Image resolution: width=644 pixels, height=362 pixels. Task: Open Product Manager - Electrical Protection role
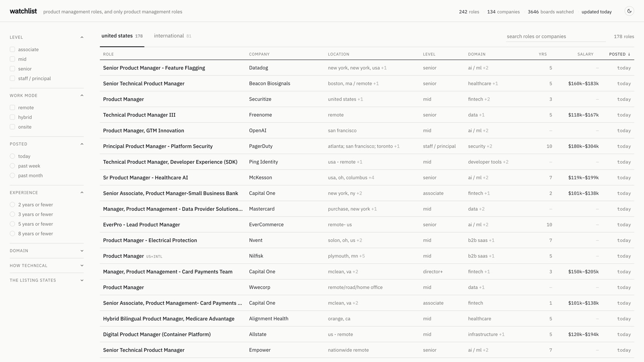pos(150,241)
